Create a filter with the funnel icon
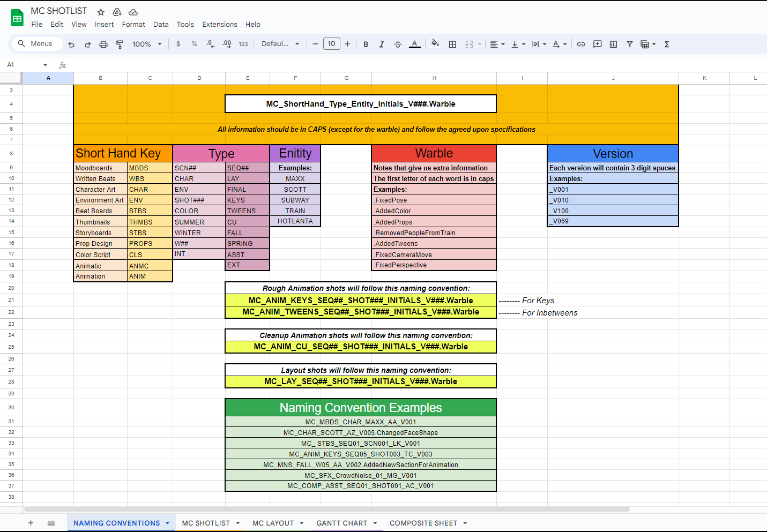Screen dimensions: 767x532 coord(630,44)
